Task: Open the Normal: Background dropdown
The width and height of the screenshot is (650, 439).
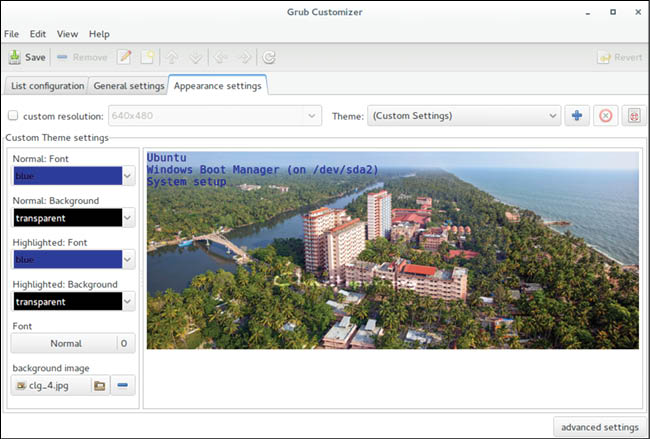Action: tap(73, 218)
